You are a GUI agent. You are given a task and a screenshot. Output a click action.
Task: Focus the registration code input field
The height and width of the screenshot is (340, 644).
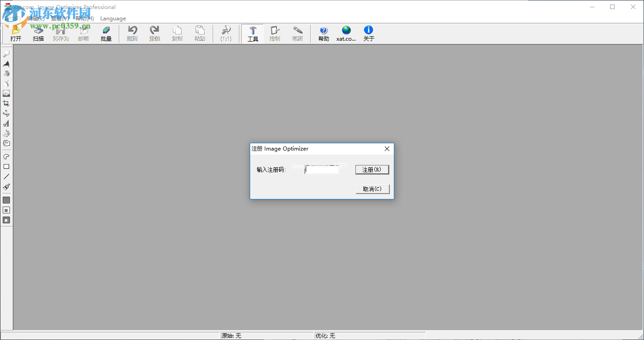click(x=322, y=170)
